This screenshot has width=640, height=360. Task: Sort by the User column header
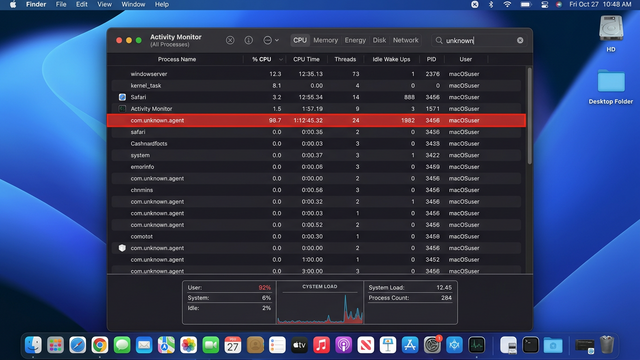point(465,59)
